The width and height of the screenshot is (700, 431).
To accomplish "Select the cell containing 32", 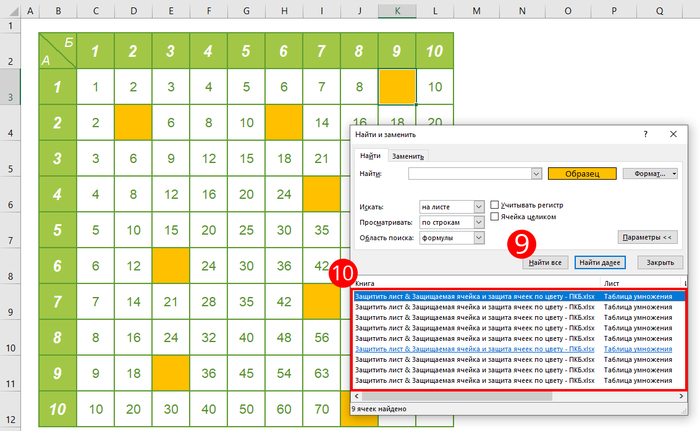I will [208, 337].
